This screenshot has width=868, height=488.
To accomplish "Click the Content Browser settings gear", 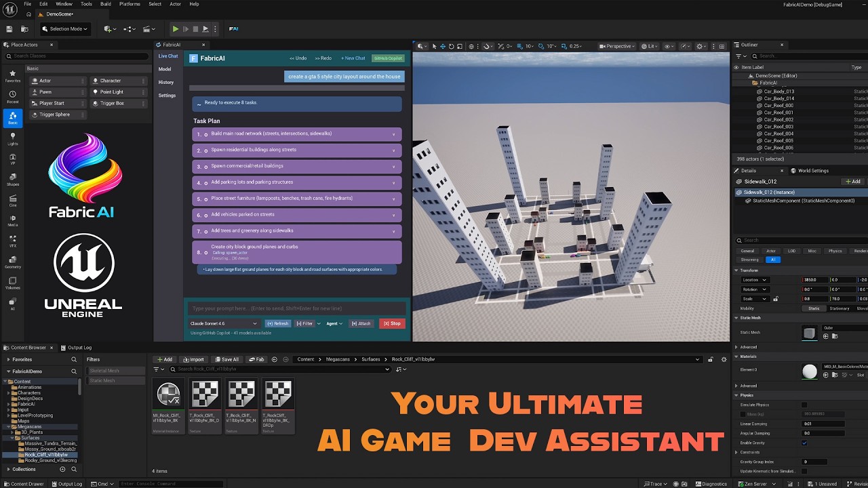I will click(x=724, y=359).
